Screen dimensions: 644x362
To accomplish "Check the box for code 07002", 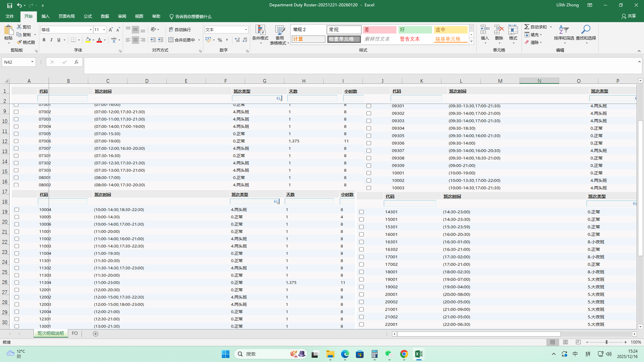I will click(16, 112).
